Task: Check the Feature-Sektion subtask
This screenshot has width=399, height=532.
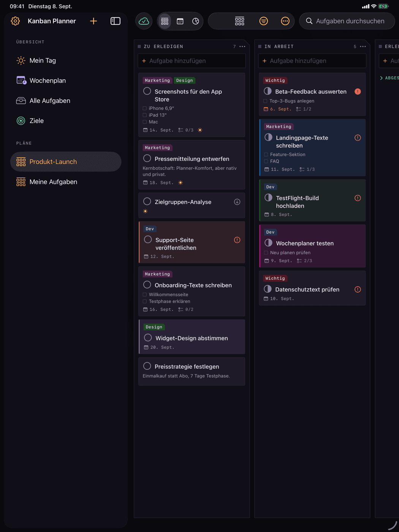Action: coord(266,155)
